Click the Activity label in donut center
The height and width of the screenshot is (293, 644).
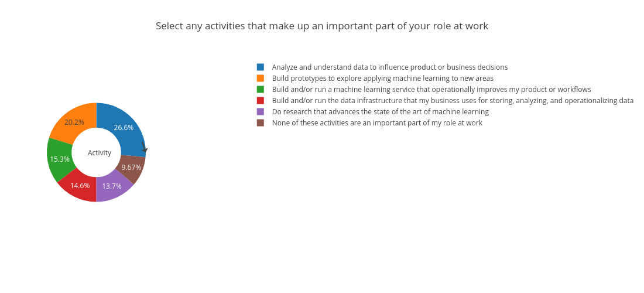coord(100,152)
